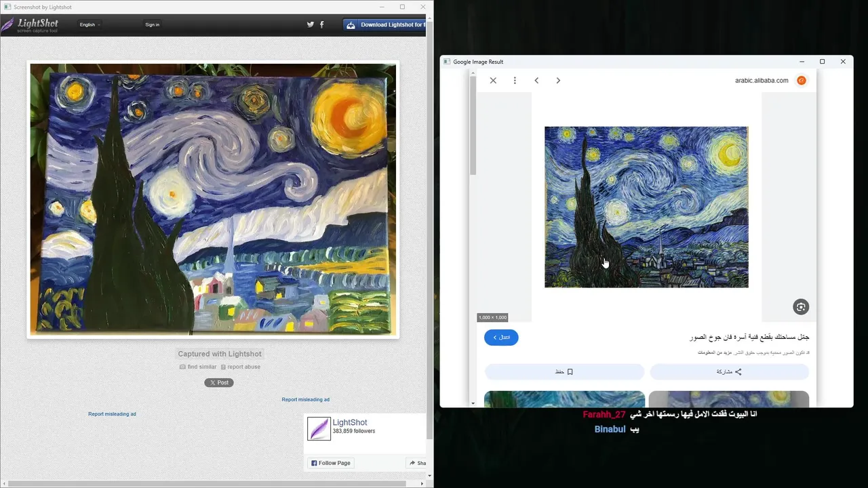The width and height of the screenshot is (868, 488).
Task: Click the Arabic share button
Action: pos(730,371)
